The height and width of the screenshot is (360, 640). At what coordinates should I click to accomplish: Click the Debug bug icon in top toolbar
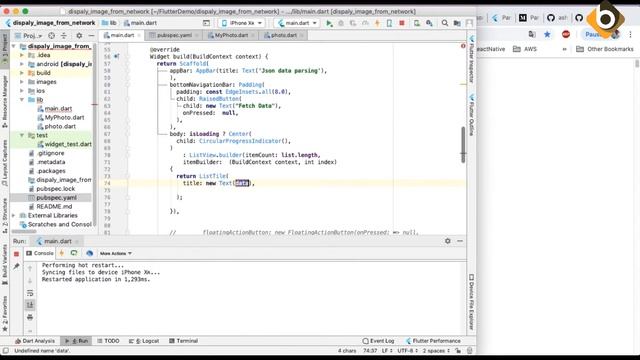(341, 23)
